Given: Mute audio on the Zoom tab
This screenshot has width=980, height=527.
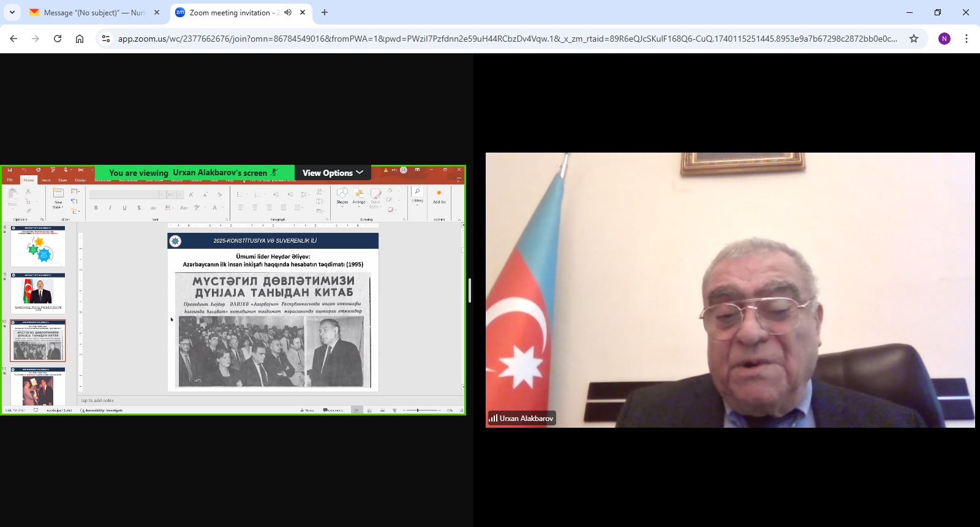Looking at the screenshot, I should (x=288, y=12).
